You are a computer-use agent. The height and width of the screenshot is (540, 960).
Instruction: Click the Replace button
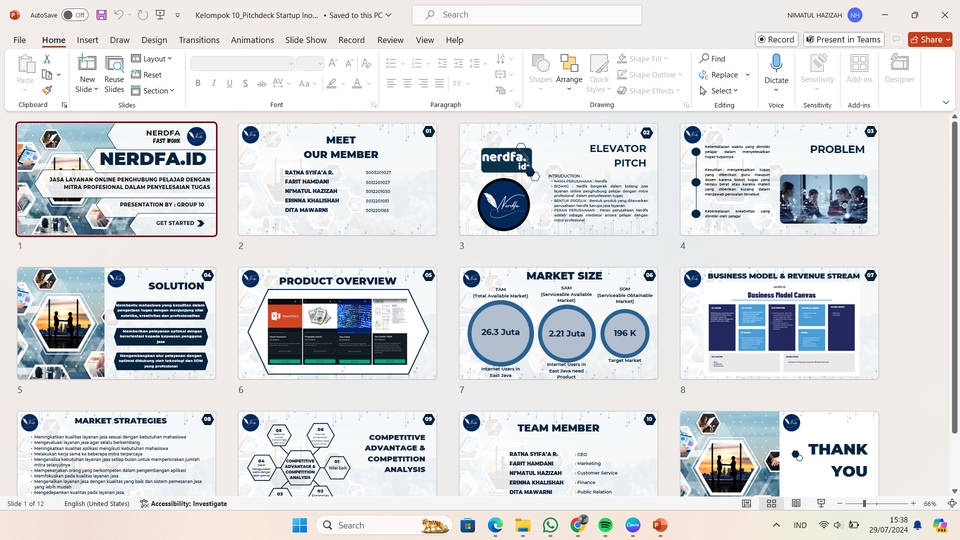(x=719, y=75)
